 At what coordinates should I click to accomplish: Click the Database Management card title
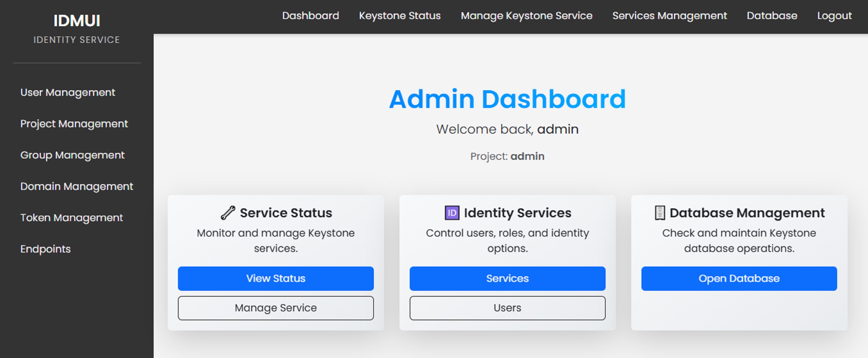747,213
